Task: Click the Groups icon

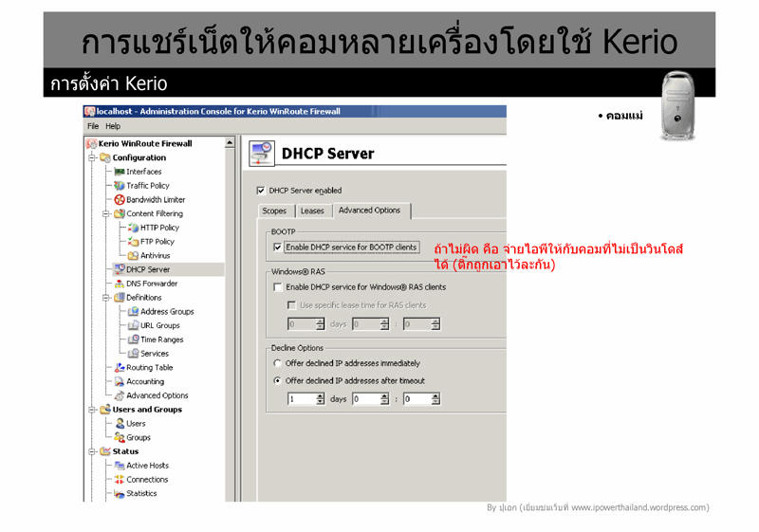Action: (120, 438)
